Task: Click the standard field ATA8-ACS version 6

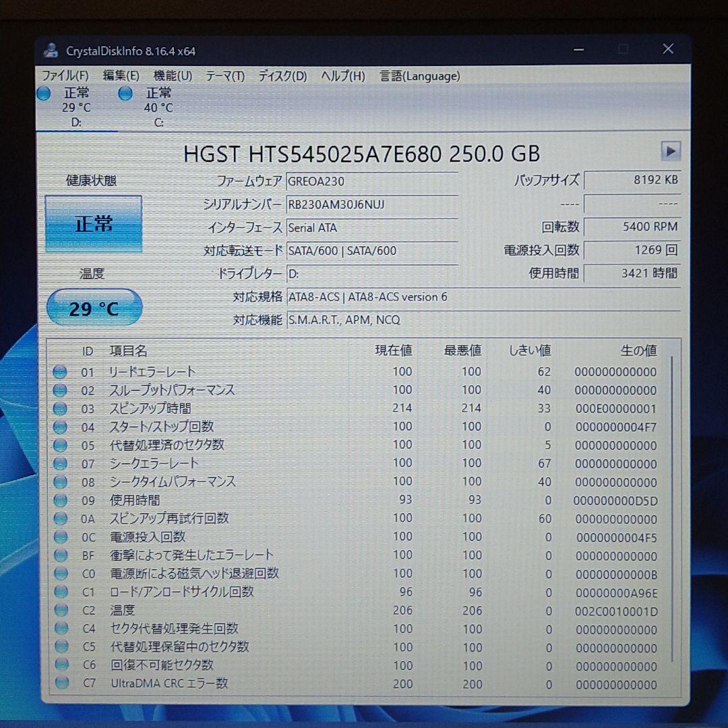Action: coord(483,297)
